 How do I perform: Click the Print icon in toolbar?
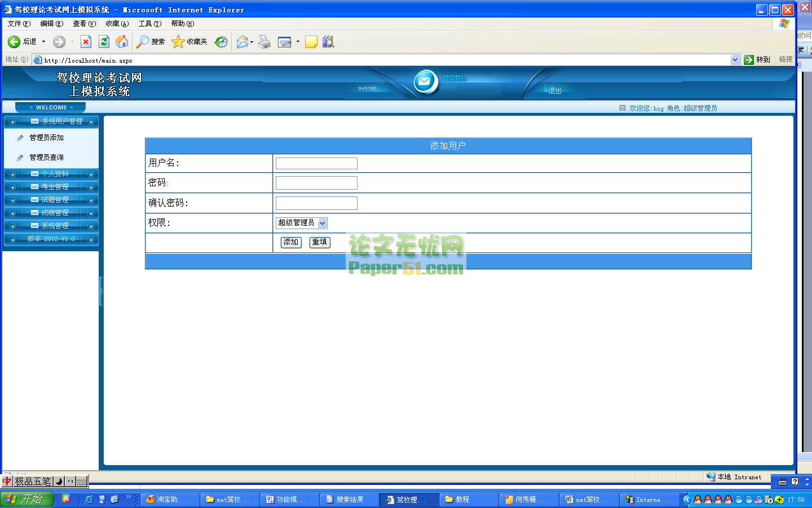point(264,42)
